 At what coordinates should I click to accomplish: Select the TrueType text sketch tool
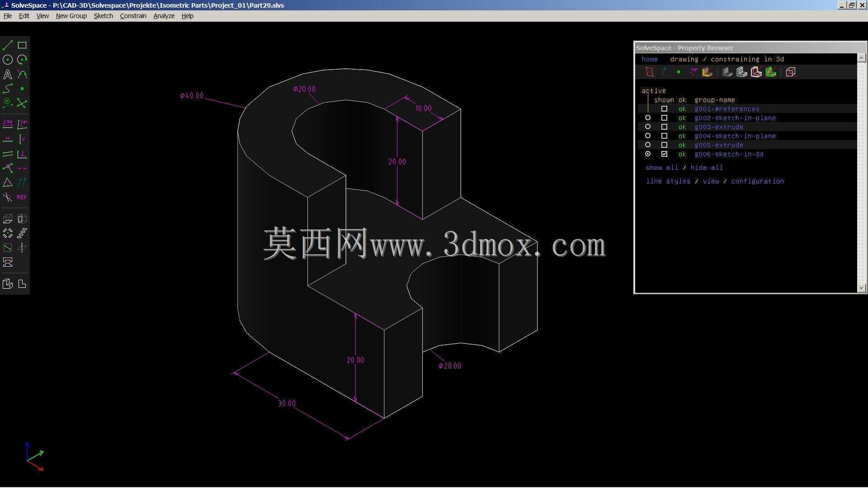[x=8, y=74]
